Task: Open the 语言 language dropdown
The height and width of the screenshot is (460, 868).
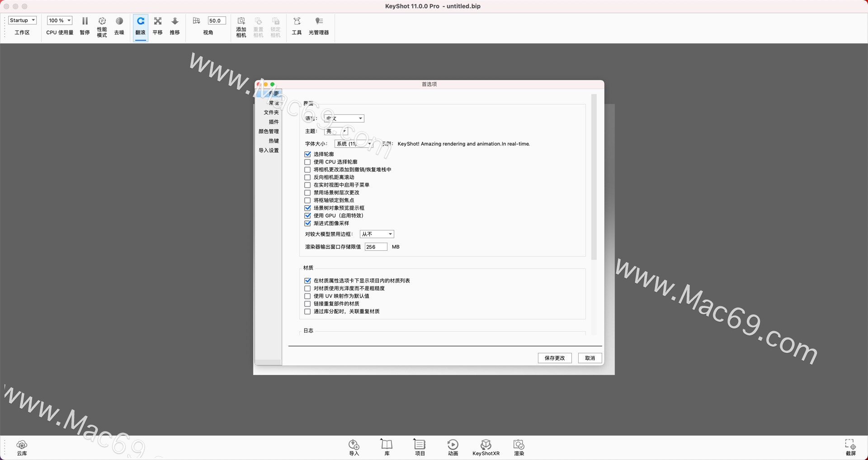Action: (x=344, y=118)
